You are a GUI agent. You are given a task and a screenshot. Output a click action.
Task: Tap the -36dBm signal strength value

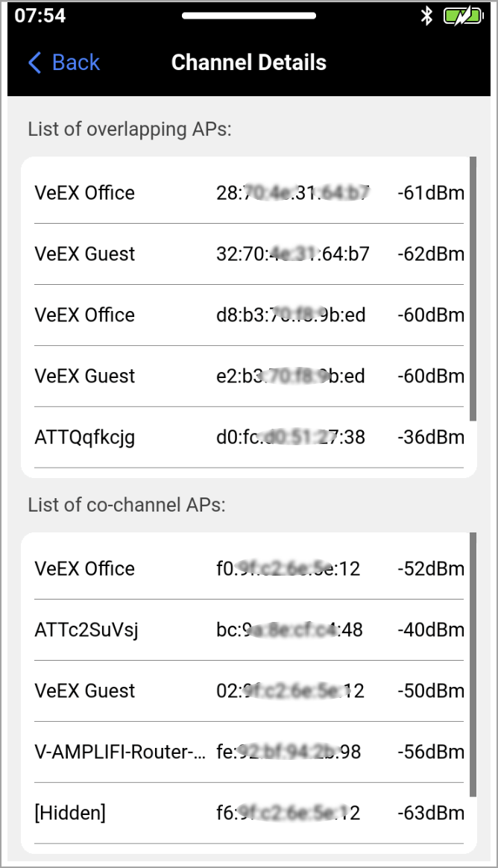tap(431, 437)
